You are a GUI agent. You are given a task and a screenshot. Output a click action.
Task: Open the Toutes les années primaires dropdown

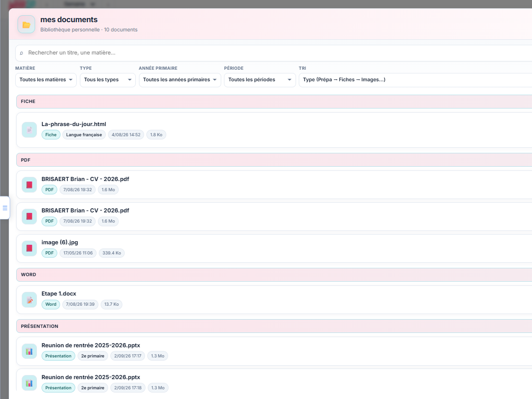pyautogui.click(x=180, y=80)
